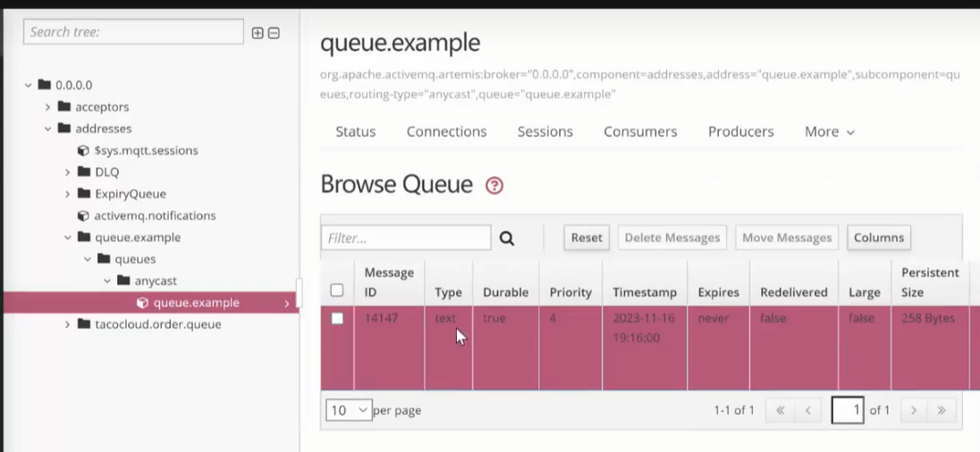
Task: Open the per page count dropdown
Action: 349,411
